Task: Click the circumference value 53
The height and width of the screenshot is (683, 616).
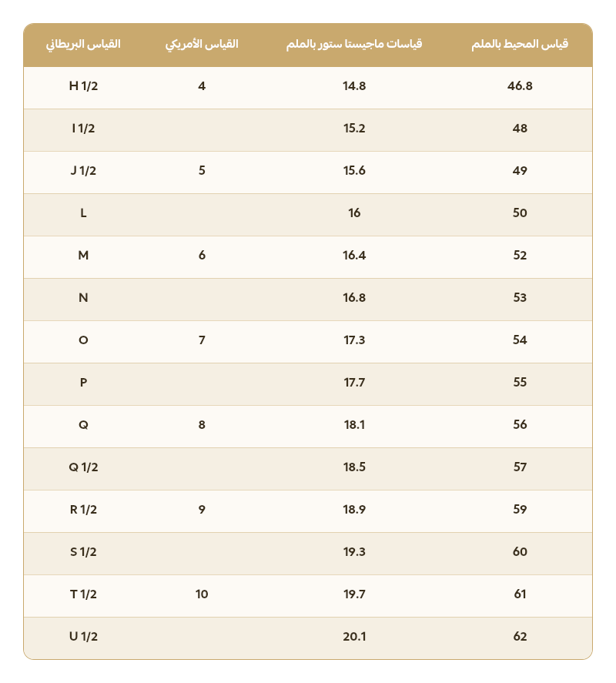Action: click(x=520, y=298)
